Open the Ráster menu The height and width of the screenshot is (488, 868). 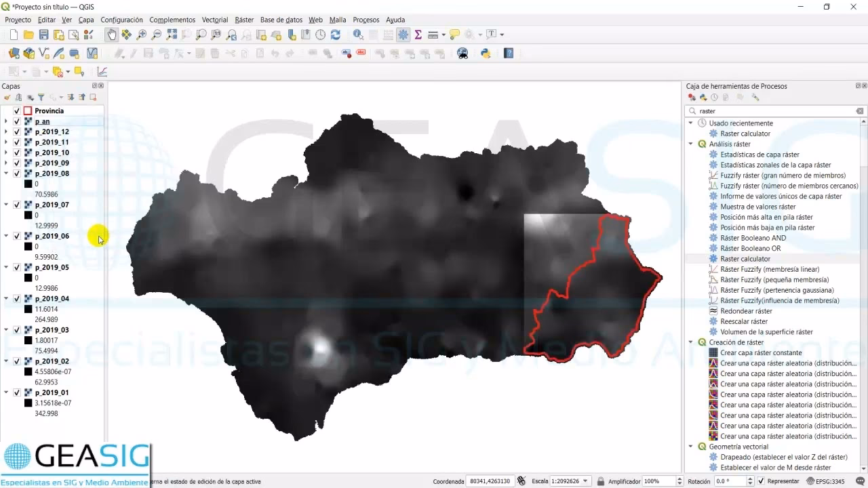243,20
